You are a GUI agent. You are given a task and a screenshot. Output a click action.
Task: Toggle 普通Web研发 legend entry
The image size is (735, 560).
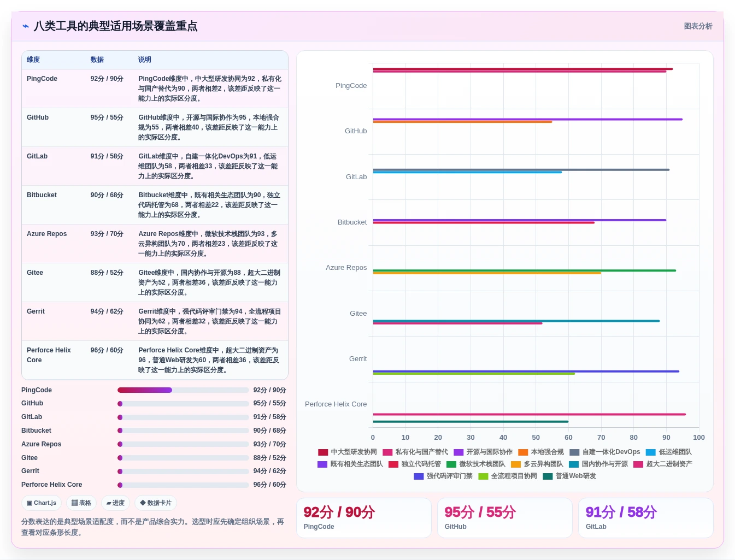[569, 476]
